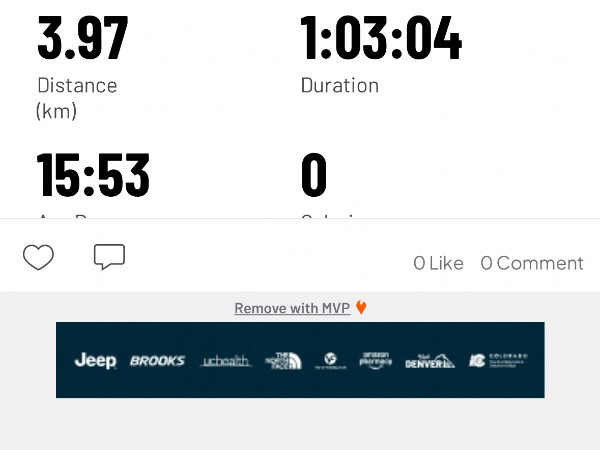Click the Brooks logo in the banner
Screen dimensions: 600x450
pos(157,360)
